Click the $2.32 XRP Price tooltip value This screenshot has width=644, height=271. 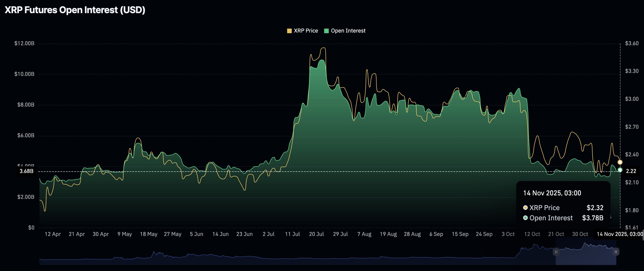click(596, 208)
